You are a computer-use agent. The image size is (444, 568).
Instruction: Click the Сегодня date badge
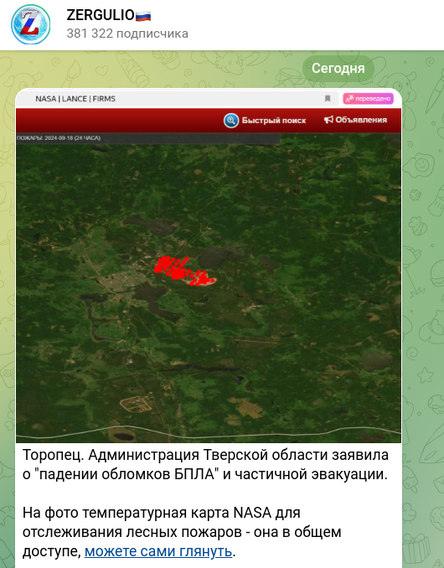338,68
